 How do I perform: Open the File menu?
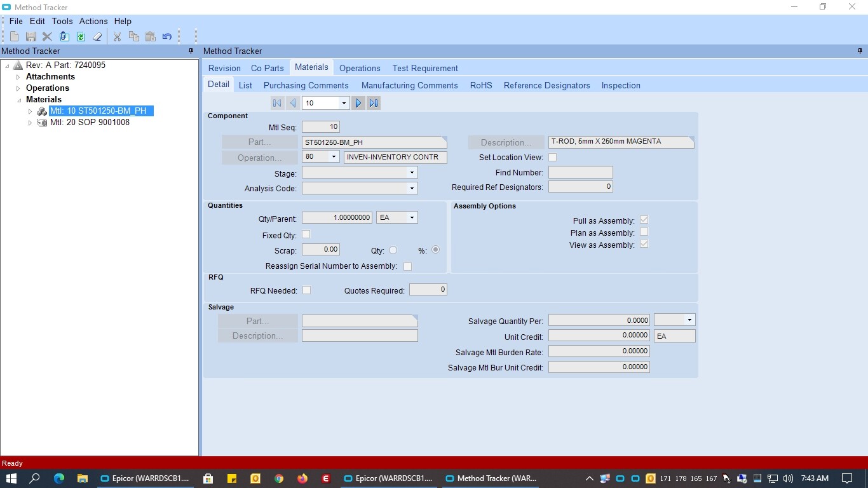tap(16, 21)
